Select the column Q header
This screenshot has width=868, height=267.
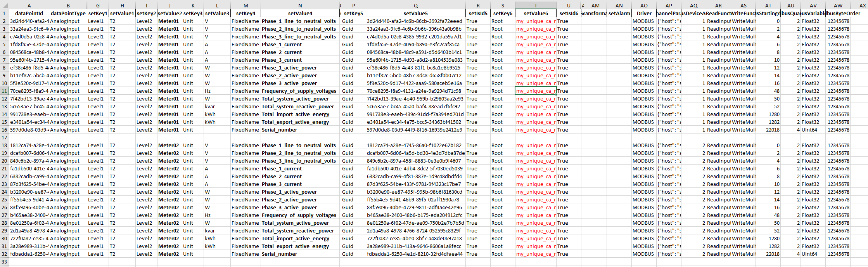tap(416, 5)
